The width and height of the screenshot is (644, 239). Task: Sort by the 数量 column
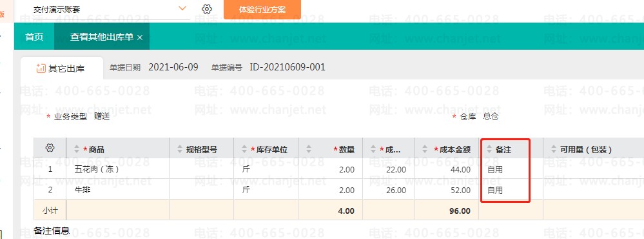(x=309, y=150)
